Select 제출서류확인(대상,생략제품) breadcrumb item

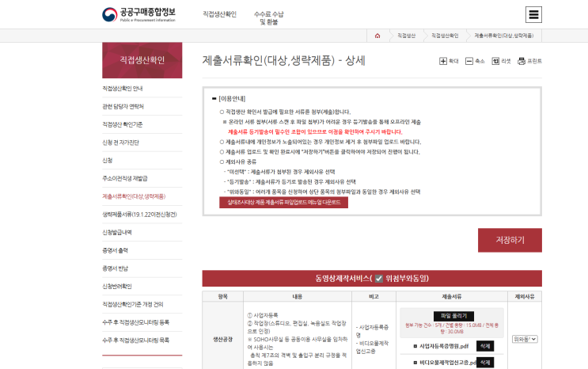tap(503, 36)
